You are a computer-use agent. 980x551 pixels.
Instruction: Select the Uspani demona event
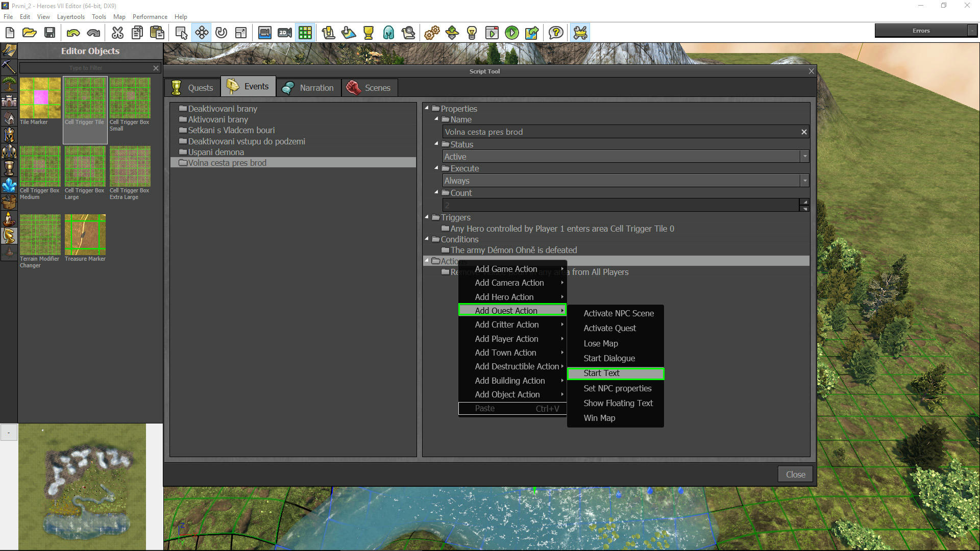point(293,152)
